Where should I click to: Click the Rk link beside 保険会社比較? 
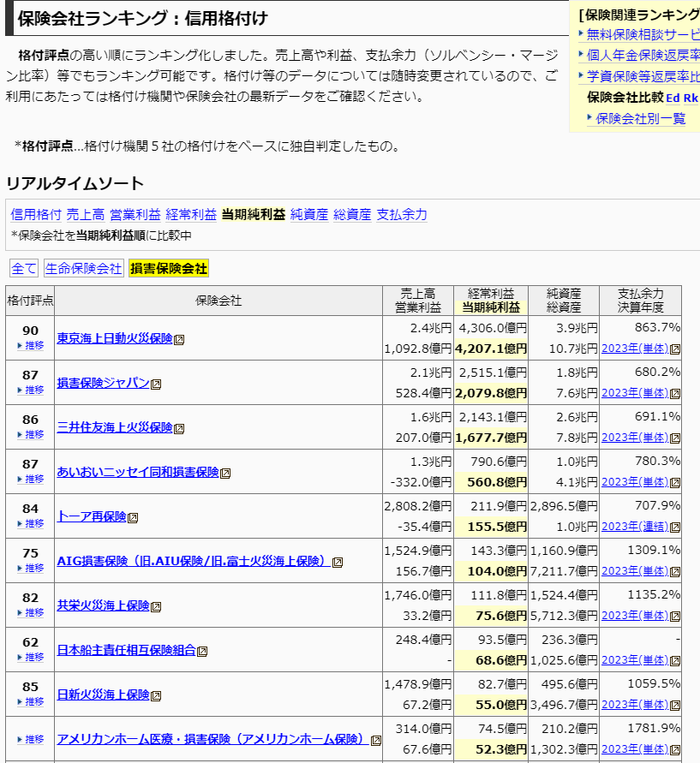point(691,98)
